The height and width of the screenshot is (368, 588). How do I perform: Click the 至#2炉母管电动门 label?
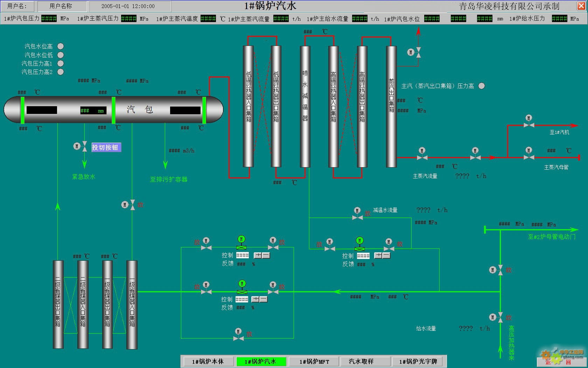(x=552, y=237)
